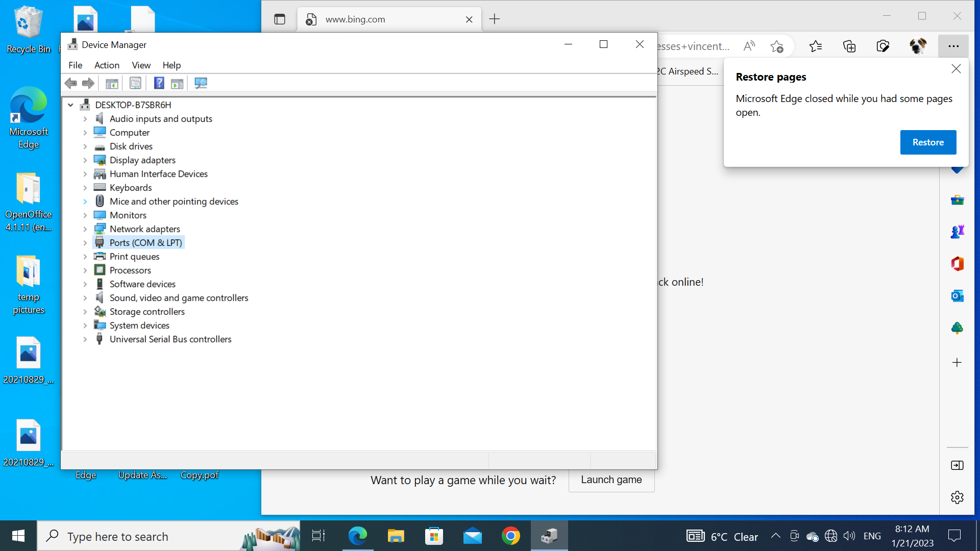Open the View menu
Screen dimensions: 980x551
coord(141,65)
